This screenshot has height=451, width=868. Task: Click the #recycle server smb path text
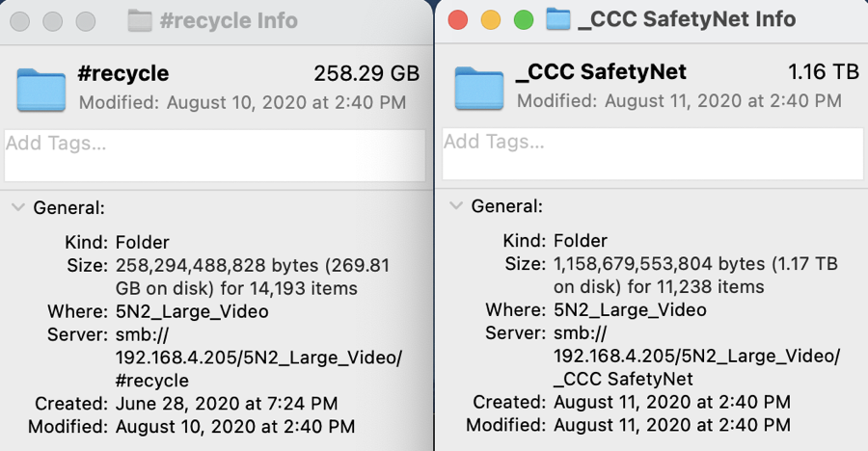[x=258, y=358]
